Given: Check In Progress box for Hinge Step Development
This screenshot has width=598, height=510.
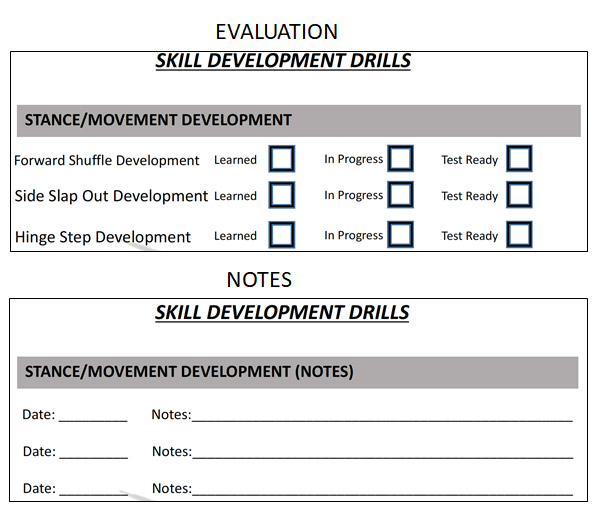Looking at the screenshot, I should pos(400,234).
